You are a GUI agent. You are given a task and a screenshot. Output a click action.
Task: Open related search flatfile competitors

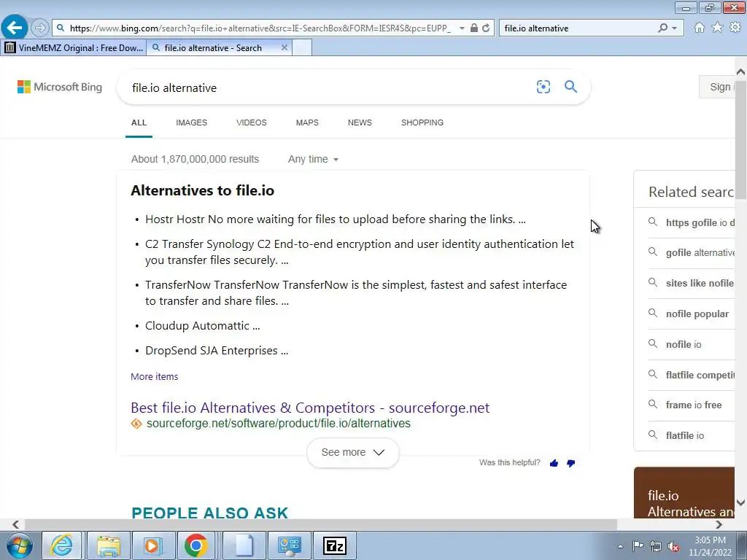(x=691, y=375)
